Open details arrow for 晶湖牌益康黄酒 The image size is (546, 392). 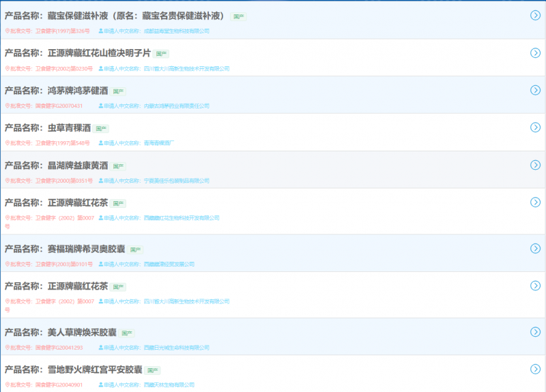535,165
